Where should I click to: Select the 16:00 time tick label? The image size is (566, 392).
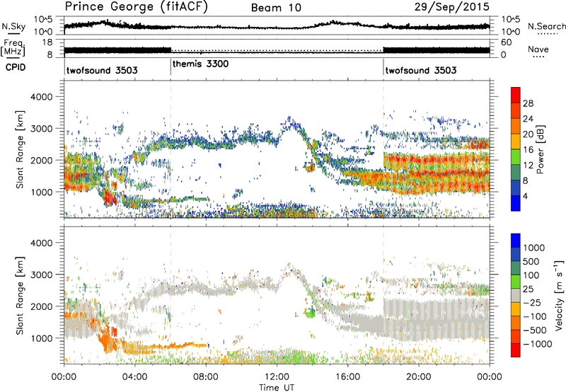click(347, 376)
